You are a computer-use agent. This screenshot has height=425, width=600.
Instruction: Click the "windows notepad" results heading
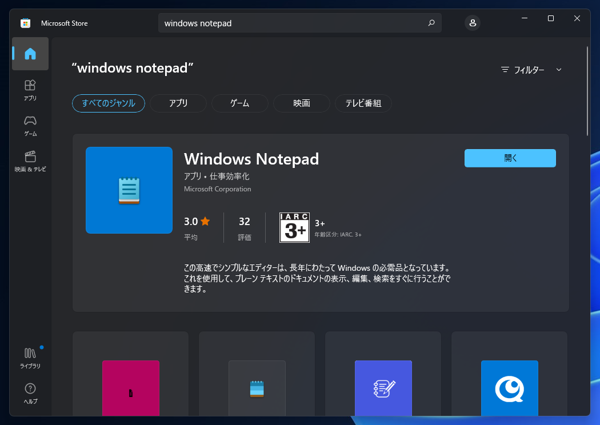pyautogui.click(x=132, y=68)
